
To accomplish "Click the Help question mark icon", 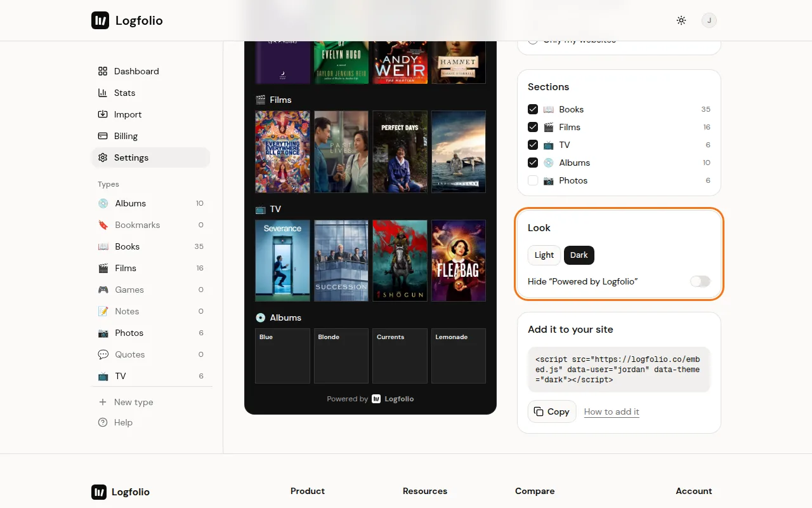I will click(x=103, y=422).
